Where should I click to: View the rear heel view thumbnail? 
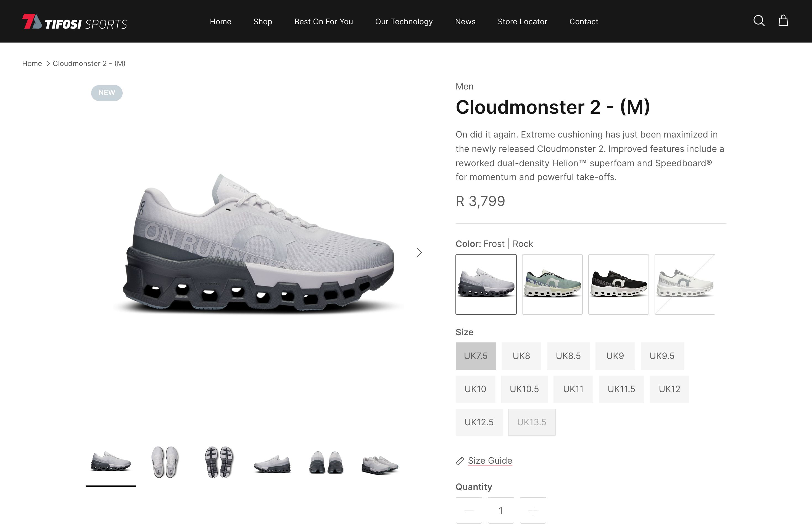(326, 462)
